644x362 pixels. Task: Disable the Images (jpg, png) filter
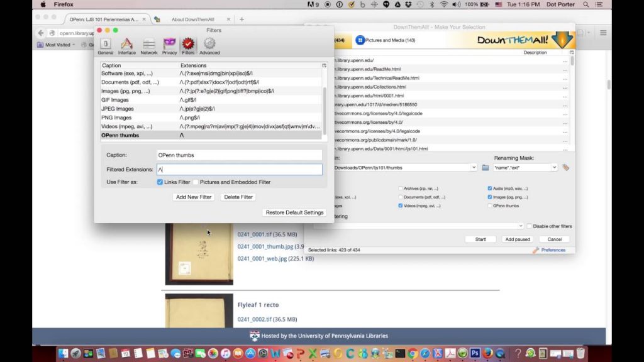(489, 197)
